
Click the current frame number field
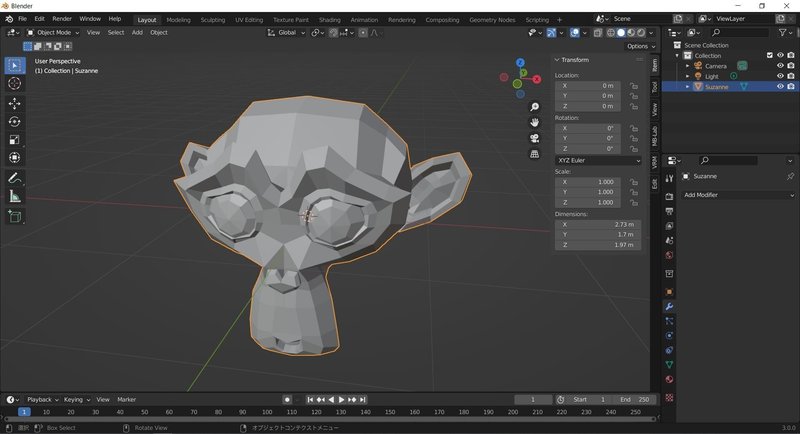pos(533,400)
